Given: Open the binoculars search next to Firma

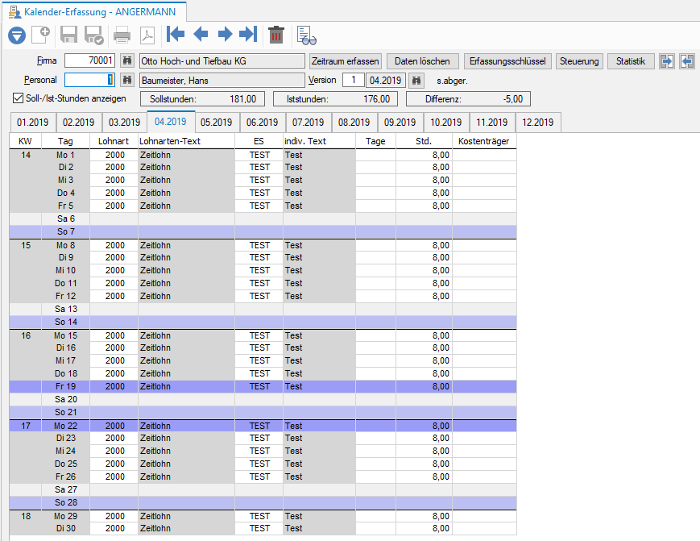Looking at the screenshot, I should click(x=127, y=60).
